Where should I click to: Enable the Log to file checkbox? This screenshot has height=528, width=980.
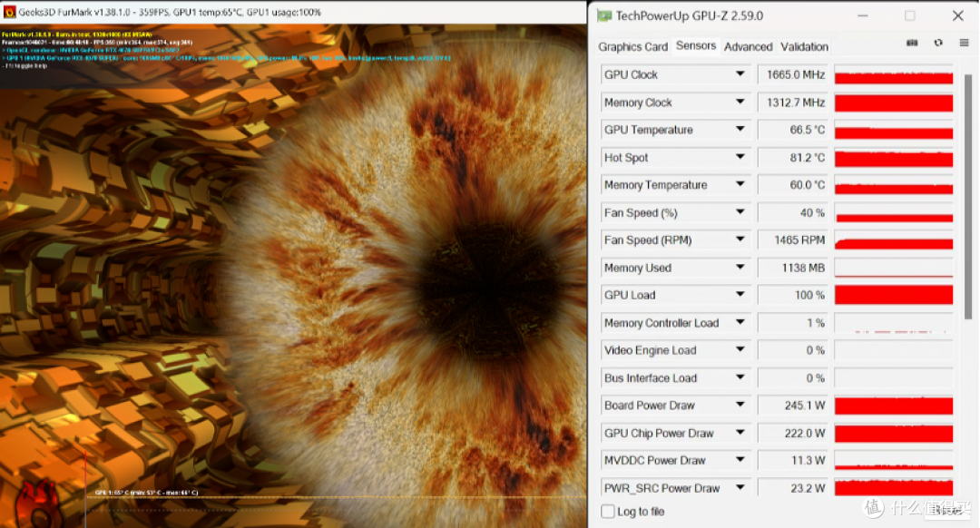pos(607,512)
